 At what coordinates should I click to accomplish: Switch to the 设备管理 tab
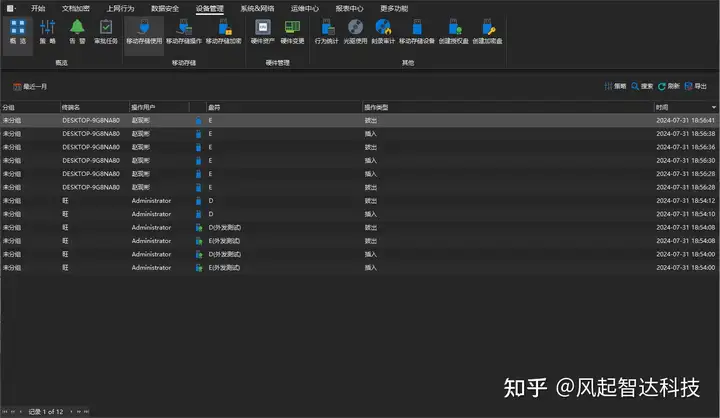click(x=209, y=8)
